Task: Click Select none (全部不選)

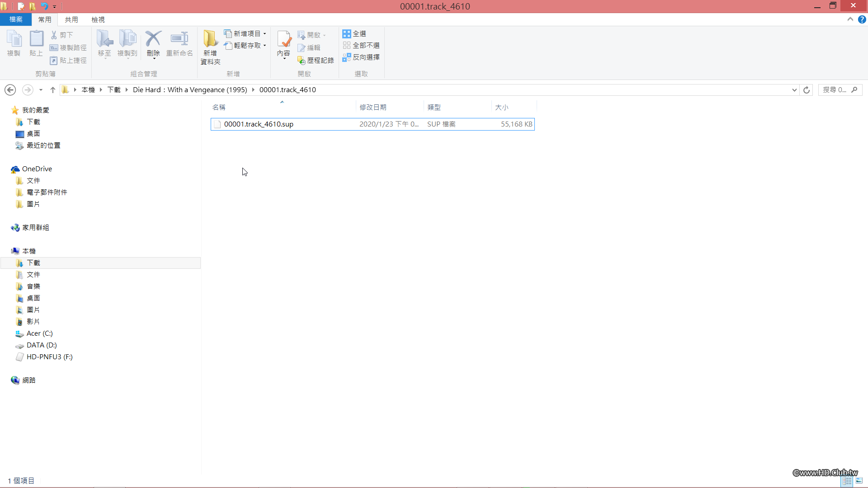Action: [x=361, y=46]
